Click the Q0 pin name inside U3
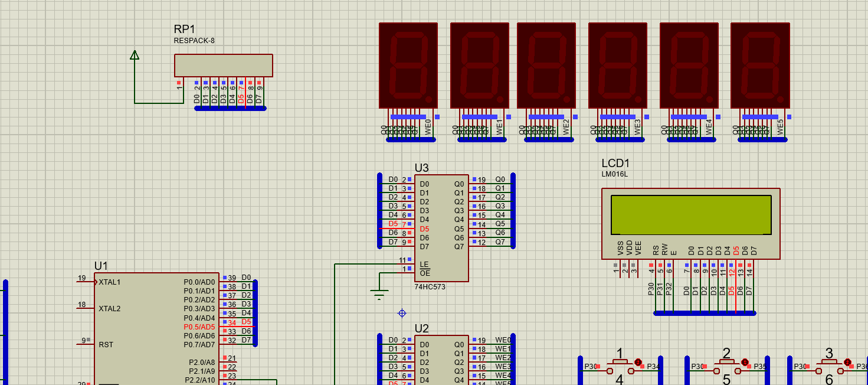Image resolution: width=868 pixels, height=385 pixels. coord(459,184)
